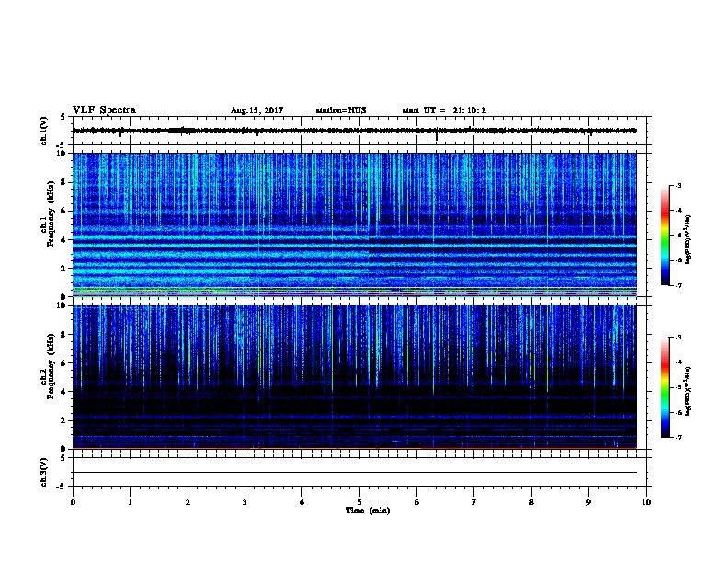
Task: Click the "station=HUS" header label
Action: [x=341, y=110]
